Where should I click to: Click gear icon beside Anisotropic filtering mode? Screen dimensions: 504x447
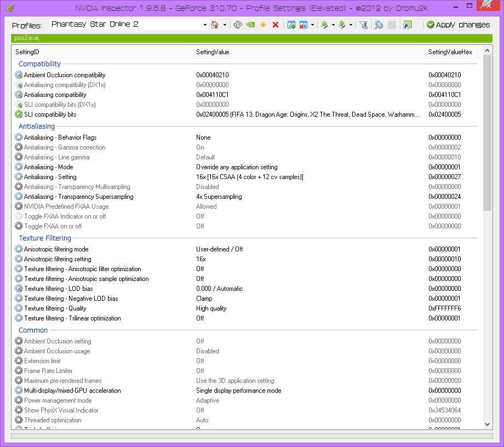tap(19, 249)
